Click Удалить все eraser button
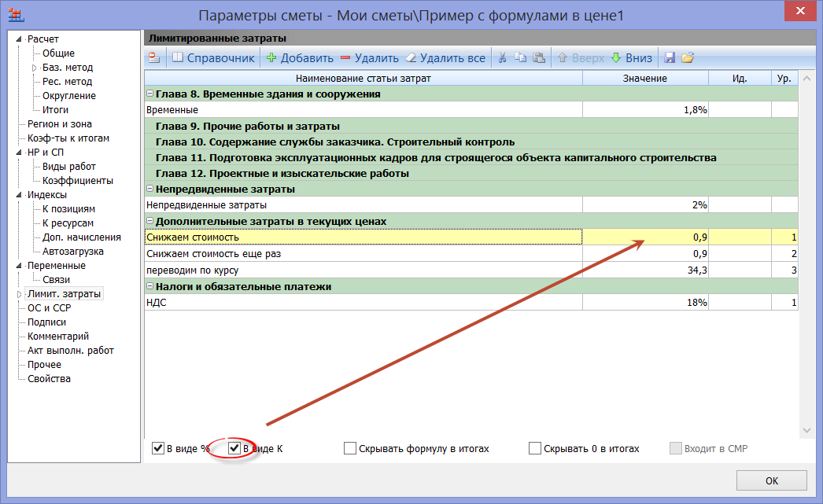This screenshot has width=823, height=504. [445, 57]
